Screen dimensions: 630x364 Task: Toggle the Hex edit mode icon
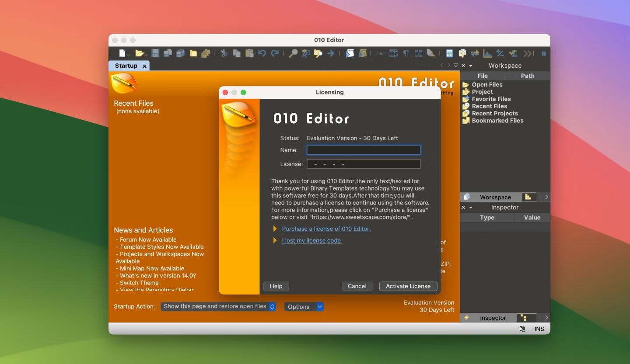pyautogui.click(x=381, y=53)
